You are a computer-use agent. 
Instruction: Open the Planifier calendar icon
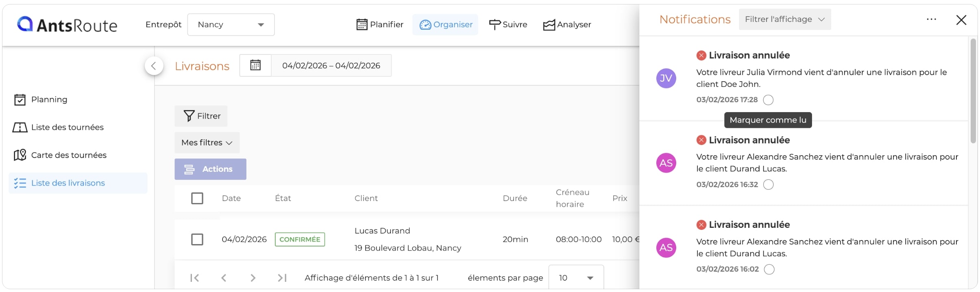pos(362,25)
